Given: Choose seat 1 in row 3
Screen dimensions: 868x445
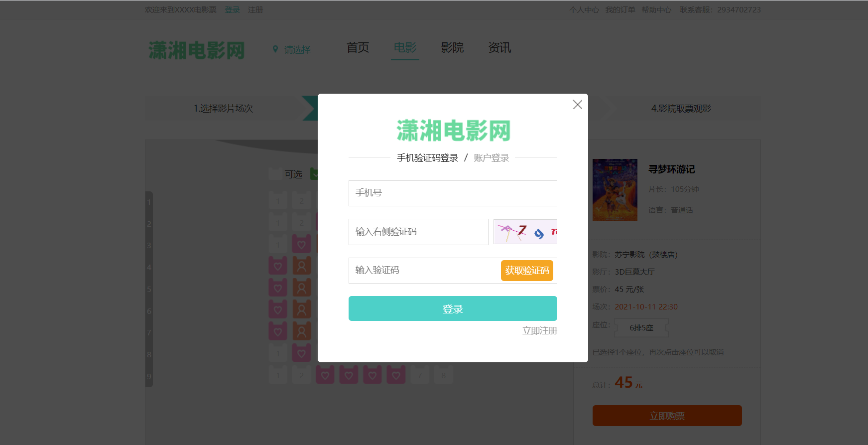Looking at the screenshot, I should coord(278,244).
